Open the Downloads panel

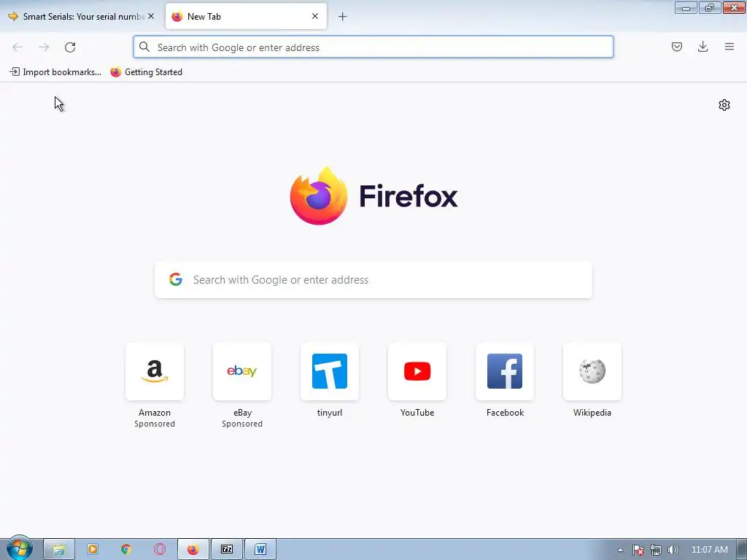703,47
